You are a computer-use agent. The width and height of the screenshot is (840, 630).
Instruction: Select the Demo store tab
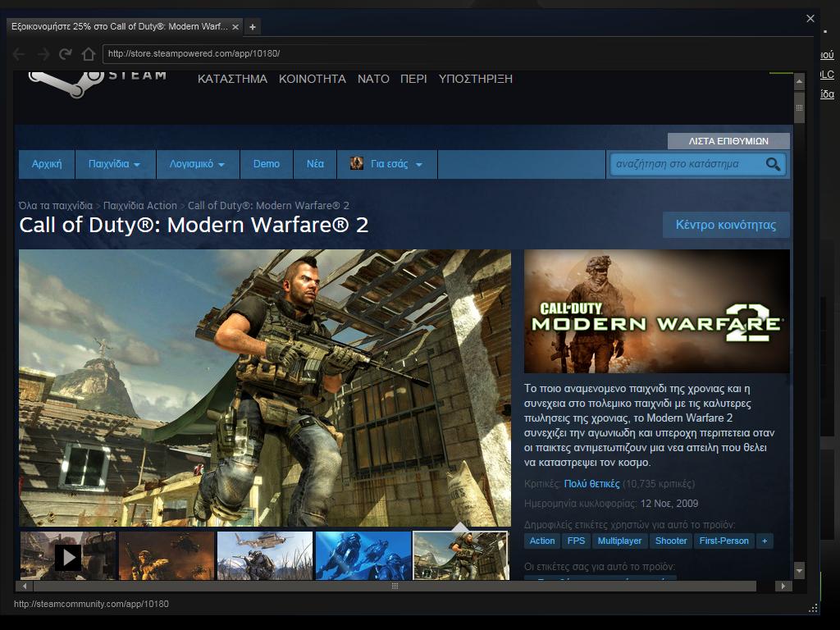pyautogui.click(x=267, y=164)
